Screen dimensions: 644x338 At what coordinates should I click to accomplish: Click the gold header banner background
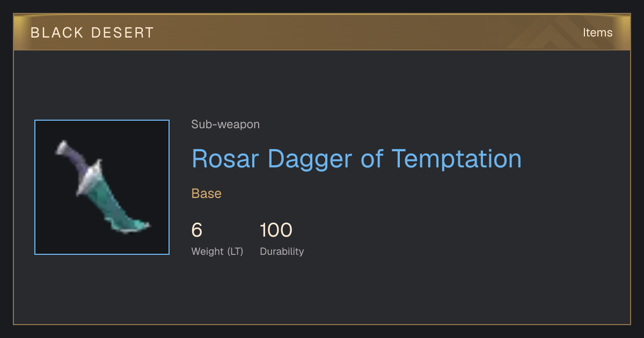click(322, 32)
